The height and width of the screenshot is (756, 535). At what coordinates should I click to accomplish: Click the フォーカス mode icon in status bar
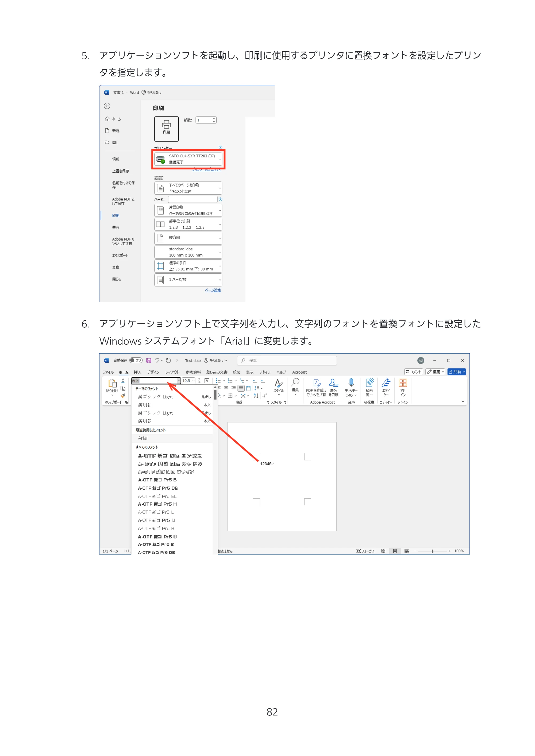point(358,551)
